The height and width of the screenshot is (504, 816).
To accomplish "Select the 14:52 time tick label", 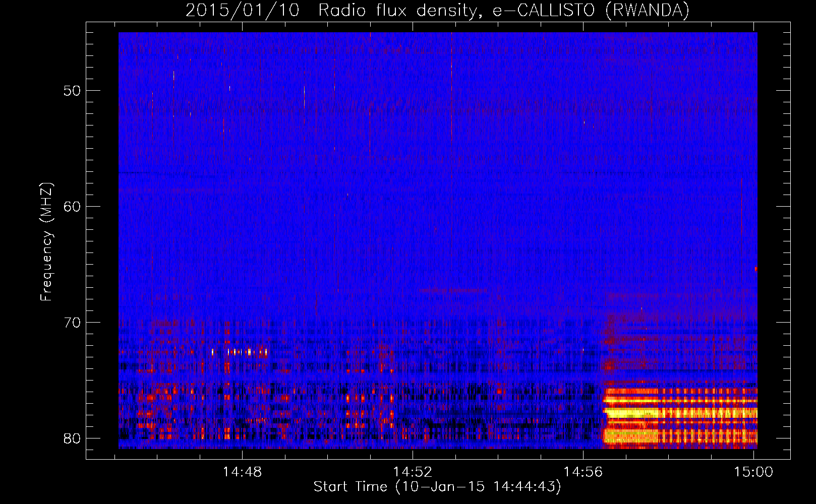I will (413, 472).
